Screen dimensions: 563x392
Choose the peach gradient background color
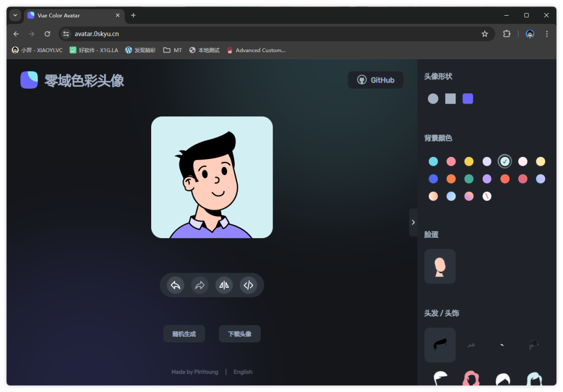(x=433, y=196)
